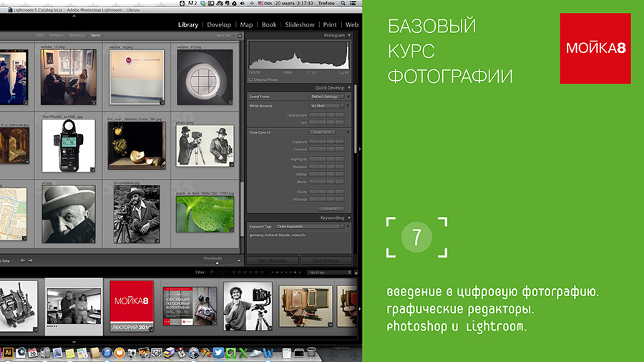Open Spotlight search in the menu bar
The width and height of the screenshot is (644, 362).
(343, 3)
